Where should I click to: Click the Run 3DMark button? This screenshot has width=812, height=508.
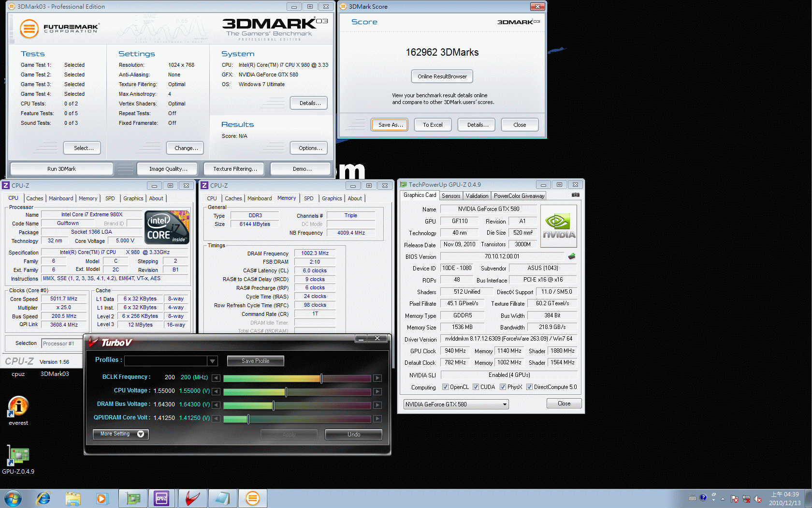point(61,169)
